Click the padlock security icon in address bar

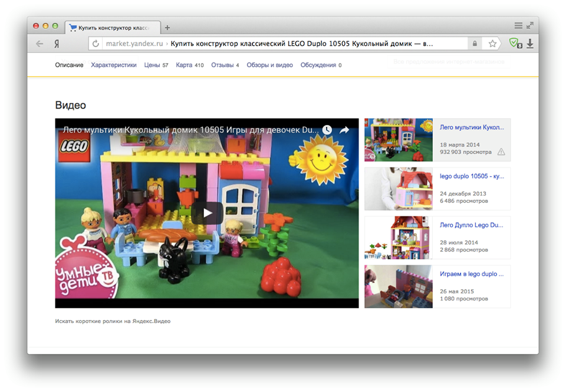click(475, 44)
